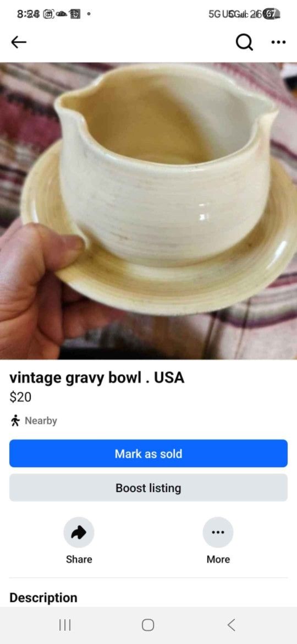This screenshot has height=644, width=297.
Task: Tap the vintage gravy bowl title
Action: [97, 378]
